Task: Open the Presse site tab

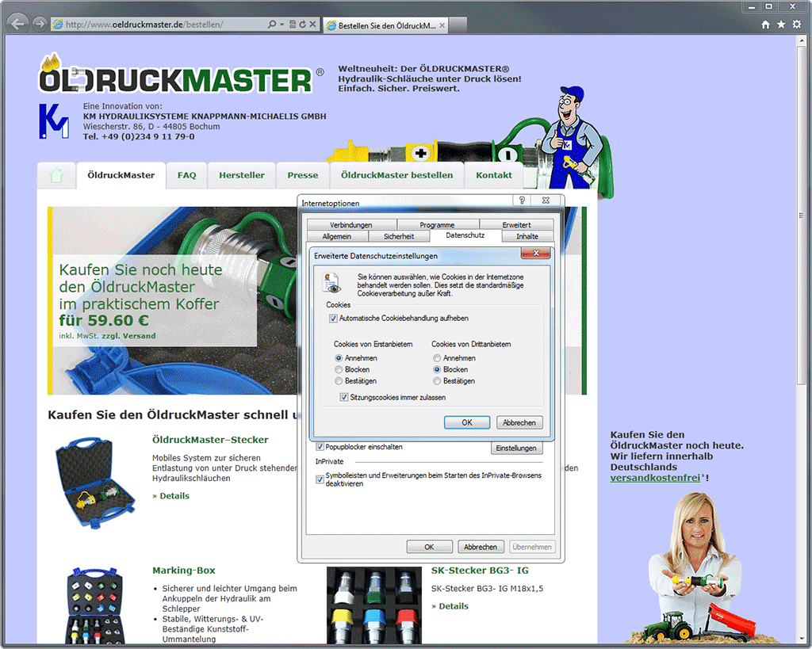Action: tap(303, 175)
